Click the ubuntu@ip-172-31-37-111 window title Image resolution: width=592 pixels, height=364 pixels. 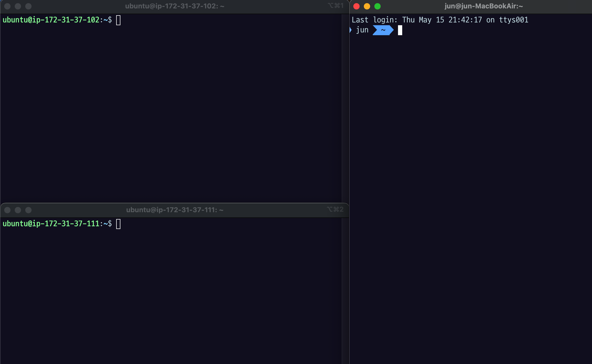175,210
